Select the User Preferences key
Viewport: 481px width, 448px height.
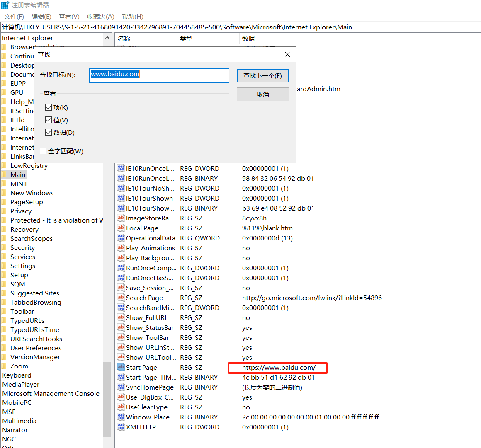coord(36,348)
